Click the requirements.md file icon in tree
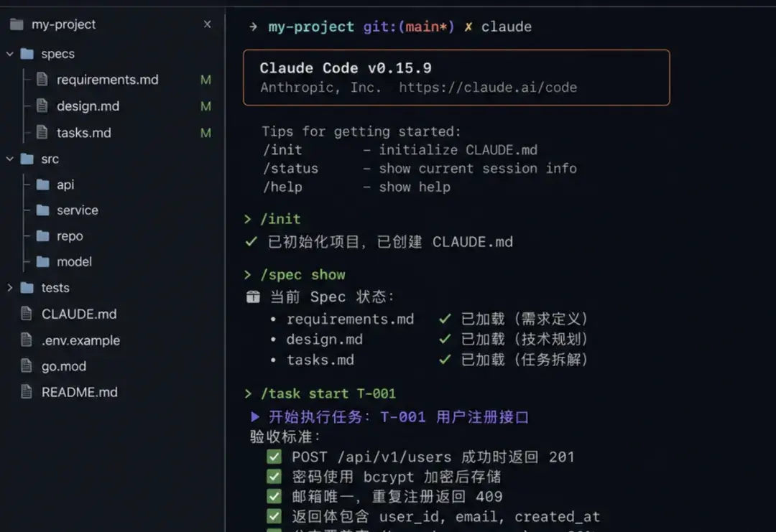The image size is (776, 532). click(42, 79)
